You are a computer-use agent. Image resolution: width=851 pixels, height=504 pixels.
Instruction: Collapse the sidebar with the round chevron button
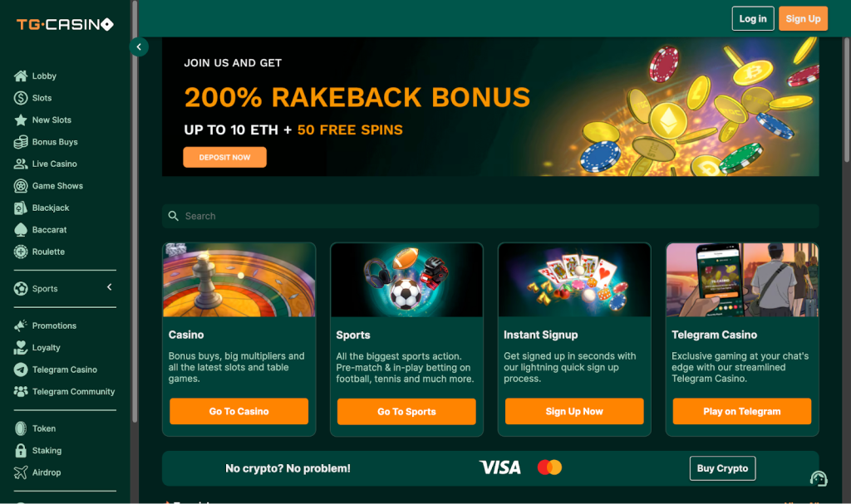[x=139, y=46]
